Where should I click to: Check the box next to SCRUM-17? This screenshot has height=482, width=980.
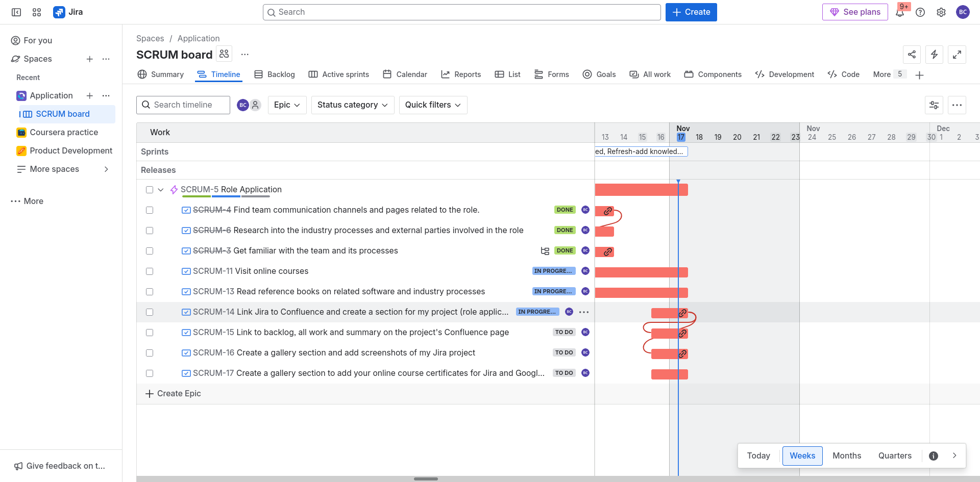150,373
